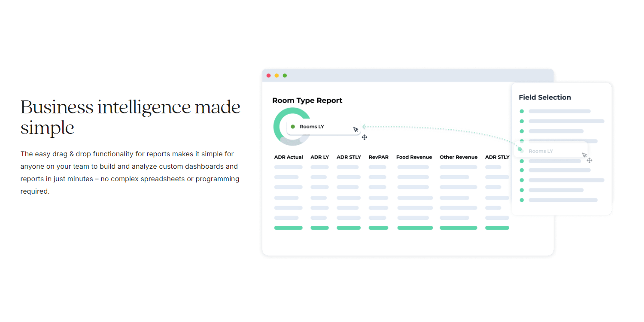Click the "Food Revenue" column header
Image resolution: width=644 pixels, height=322 pixels.
[414, 157]
